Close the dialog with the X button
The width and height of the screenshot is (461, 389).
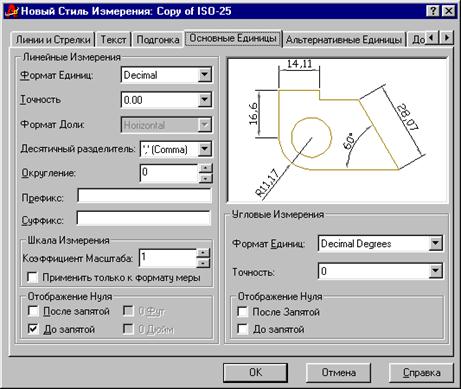[x=449, y=11]
